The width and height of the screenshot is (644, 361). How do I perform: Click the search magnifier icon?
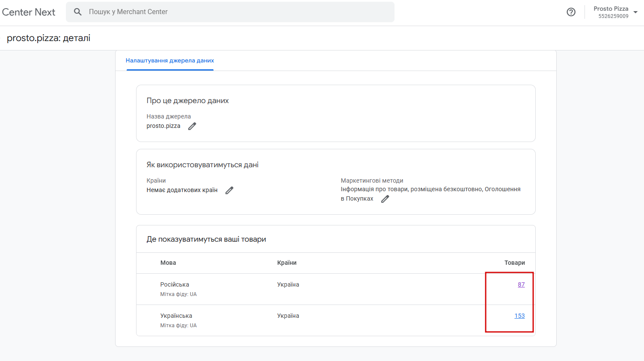pos(77,12)
